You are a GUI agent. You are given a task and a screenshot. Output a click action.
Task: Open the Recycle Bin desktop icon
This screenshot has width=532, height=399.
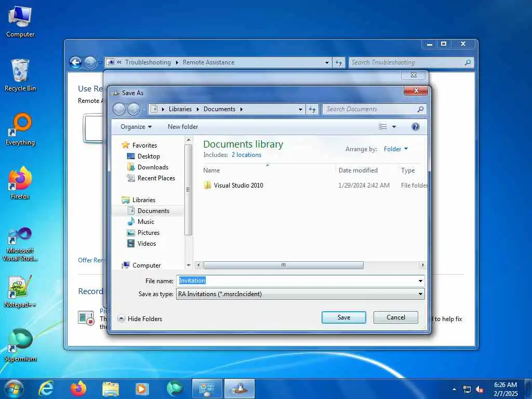click(x=20, y=75)
